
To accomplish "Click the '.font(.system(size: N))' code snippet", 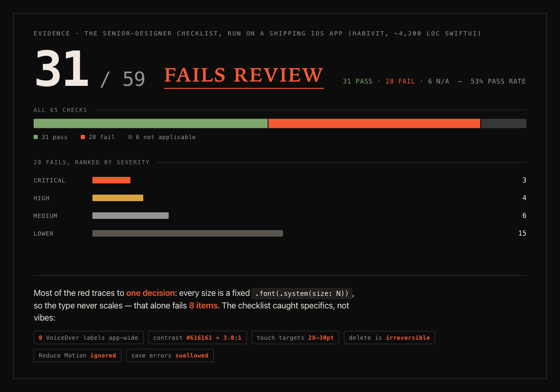I will 302,293.
